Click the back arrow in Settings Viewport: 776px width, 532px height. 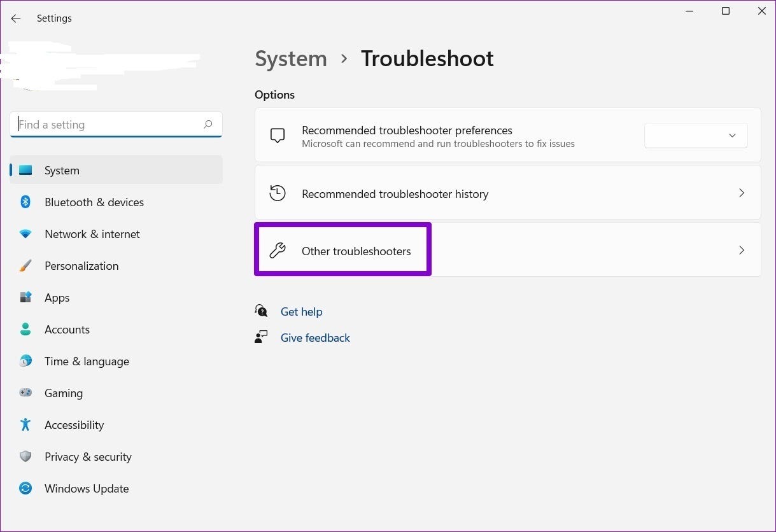click(x=16, y=18)
